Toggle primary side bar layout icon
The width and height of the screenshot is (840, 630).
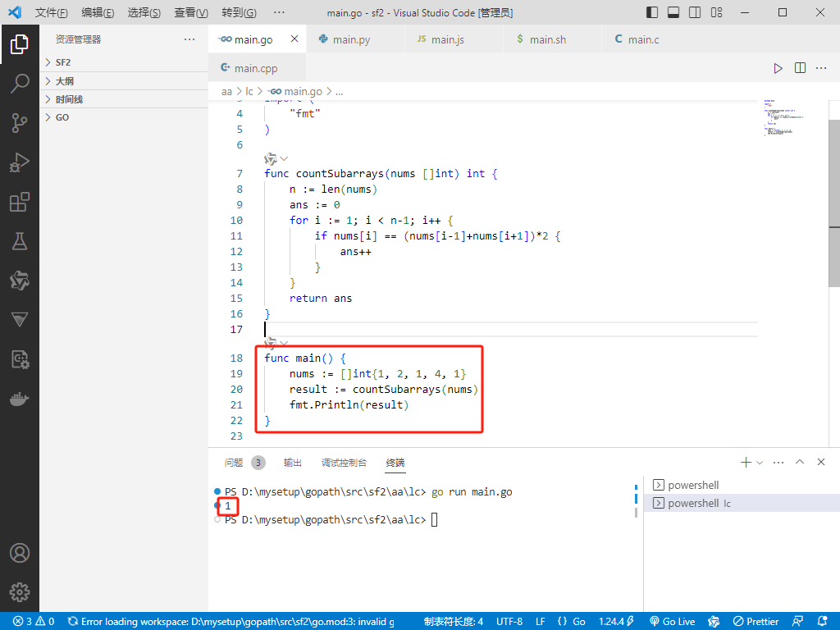652,12
